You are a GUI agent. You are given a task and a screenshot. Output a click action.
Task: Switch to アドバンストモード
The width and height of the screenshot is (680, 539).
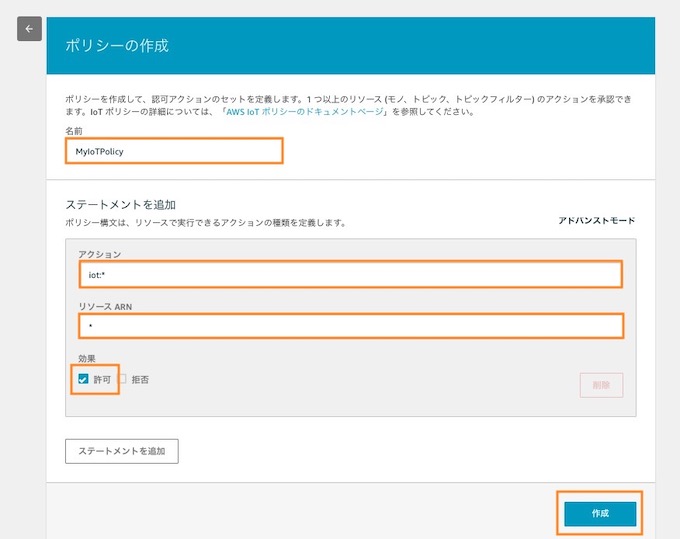click(x=596, y=220)
